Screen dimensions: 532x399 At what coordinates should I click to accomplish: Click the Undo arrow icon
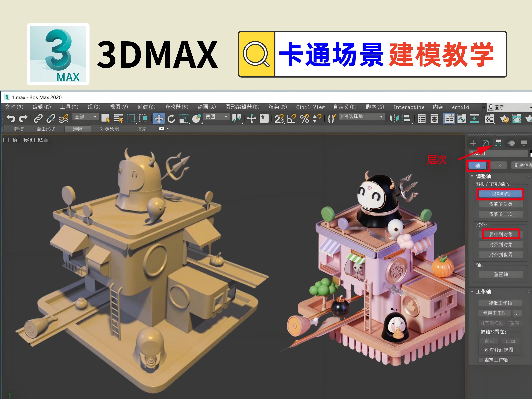[x=11, y=119]
